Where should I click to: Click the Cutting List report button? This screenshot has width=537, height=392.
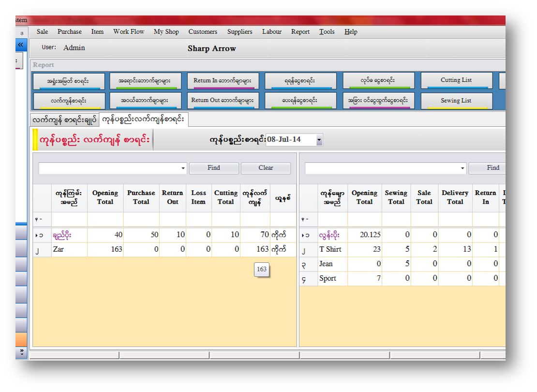pos(456,80)
